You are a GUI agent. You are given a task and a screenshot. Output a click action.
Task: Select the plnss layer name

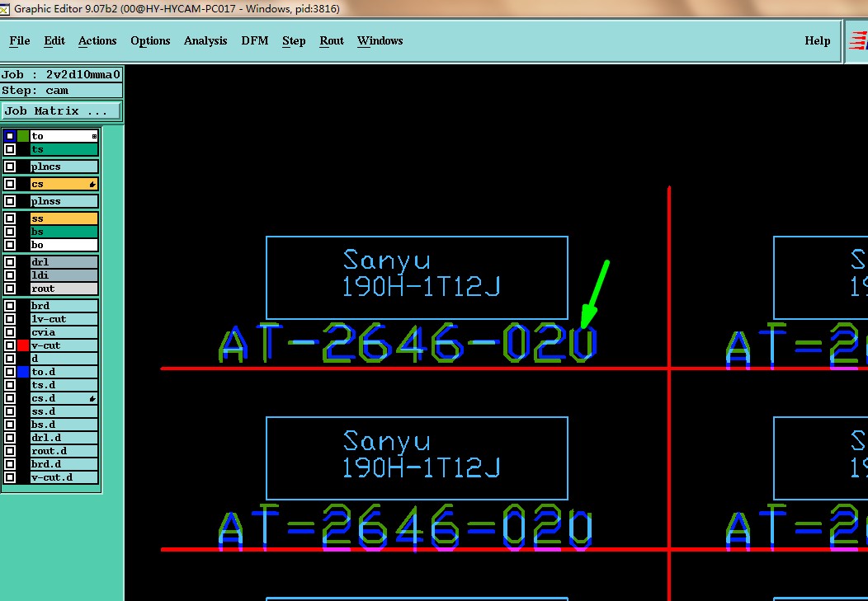(x=64, y=201)
